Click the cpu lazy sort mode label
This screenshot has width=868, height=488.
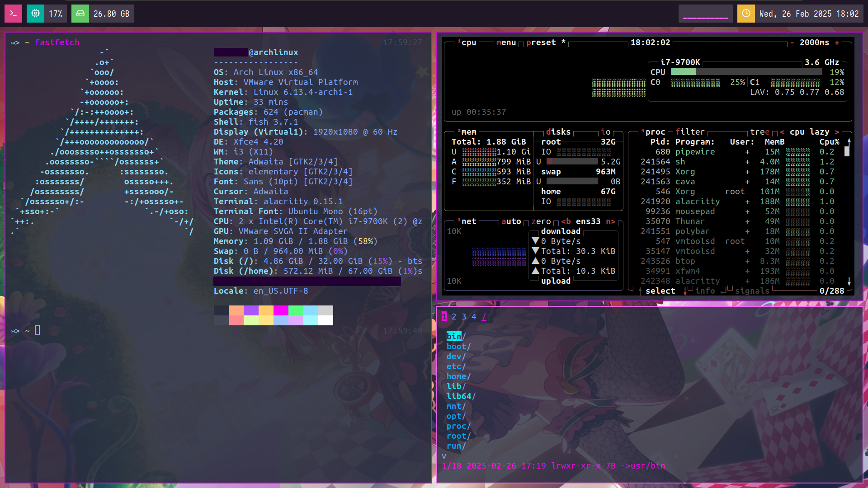(x=809, y=132)
